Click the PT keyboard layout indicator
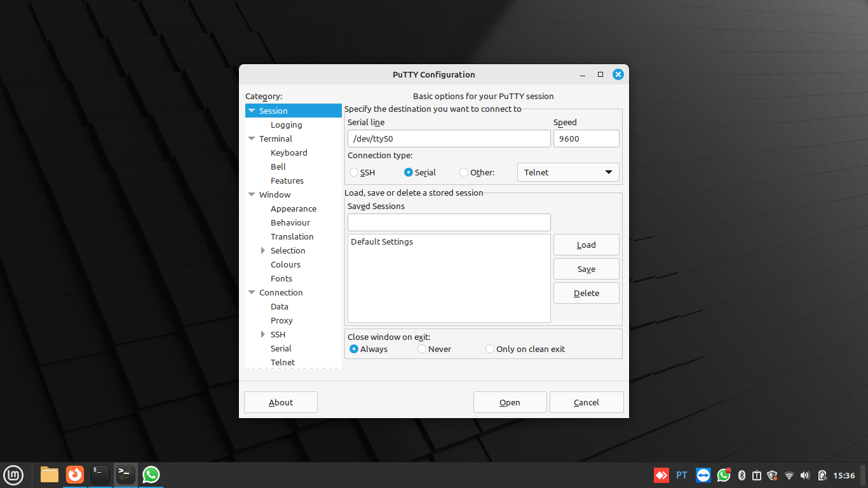The height and width of the screenshot is (488, 868). 682,475
